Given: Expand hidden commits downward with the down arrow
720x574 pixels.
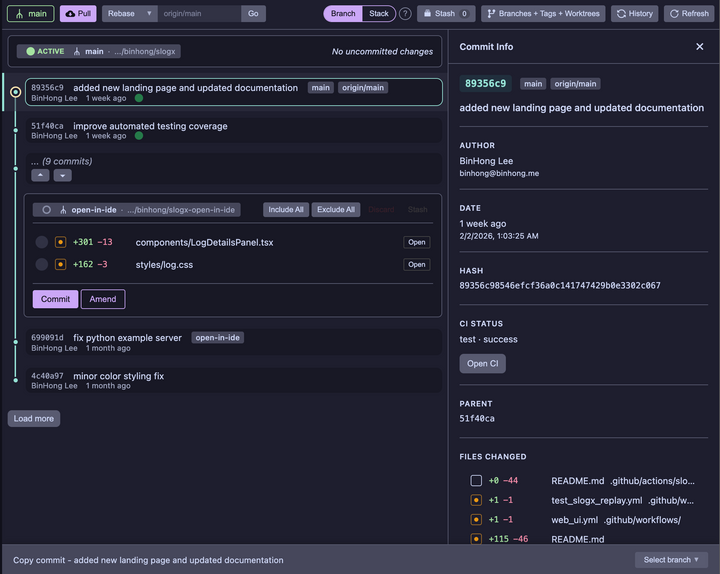Looking at the screenshot, I should point(62,175).
